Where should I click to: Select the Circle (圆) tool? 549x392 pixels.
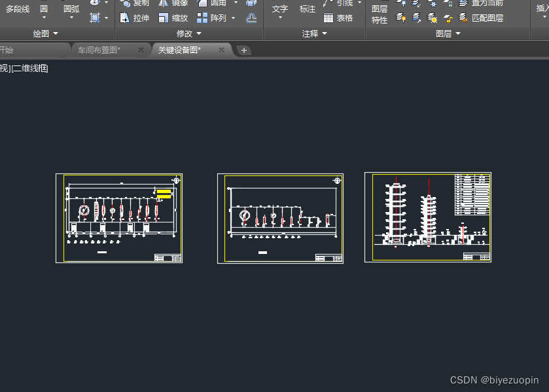[44, 9]
